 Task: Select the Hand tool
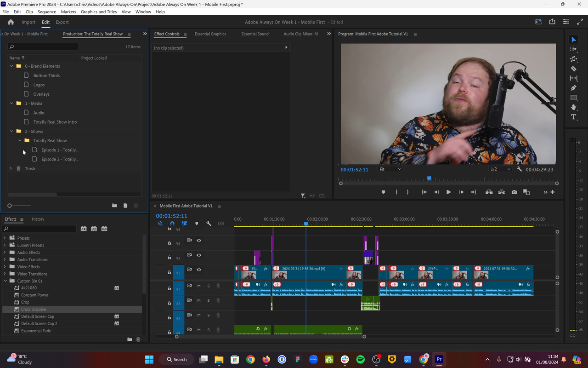[573, 107]
